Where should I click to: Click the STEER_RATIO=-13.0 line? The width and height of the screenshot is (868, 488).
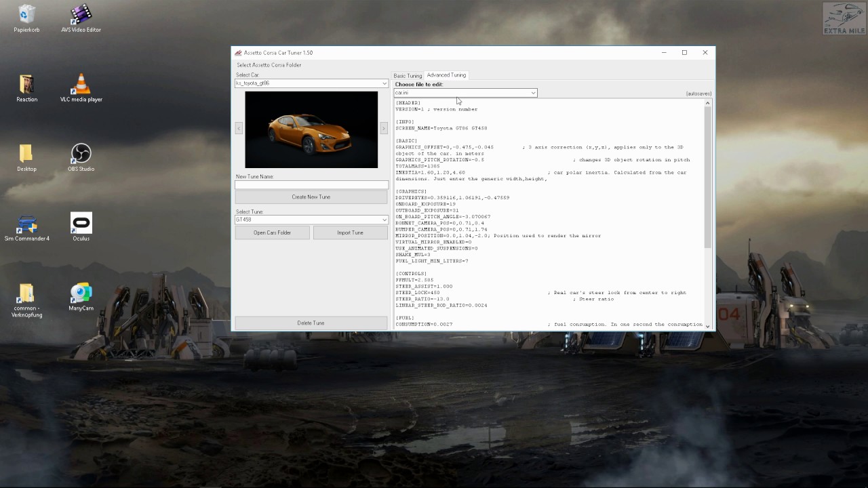tap(422, 299)
